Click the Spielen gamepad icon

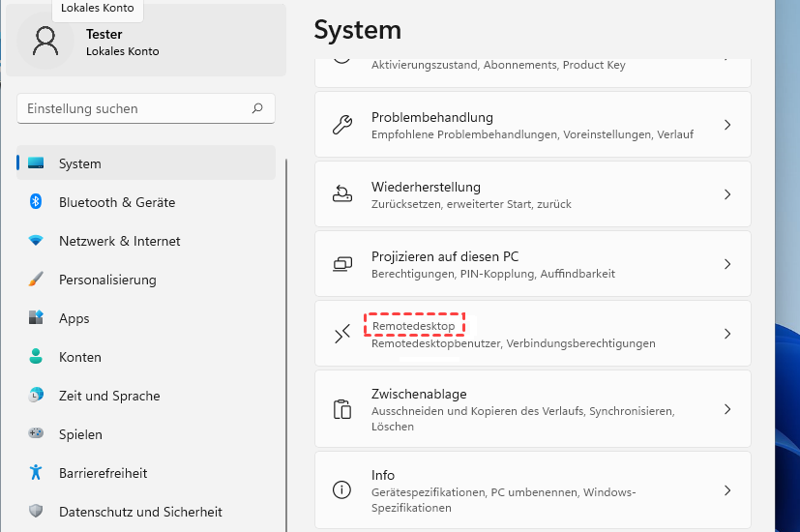(x=36, y=434)
